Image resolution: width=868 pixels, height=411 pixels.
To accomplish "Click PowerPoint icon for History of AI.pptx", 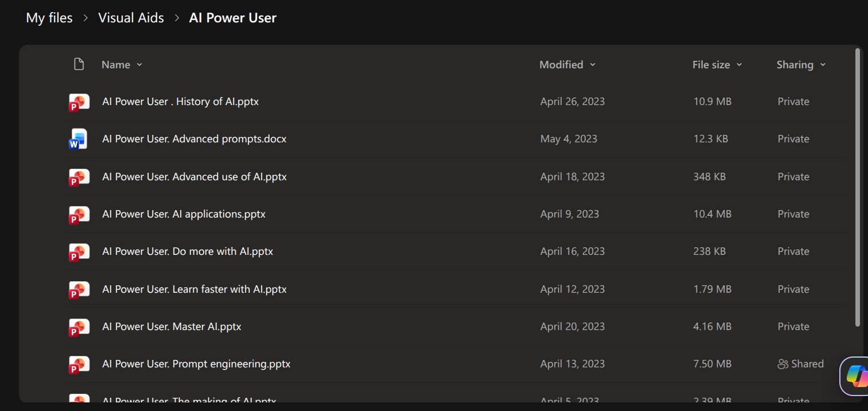I will [x=79, y=102].
